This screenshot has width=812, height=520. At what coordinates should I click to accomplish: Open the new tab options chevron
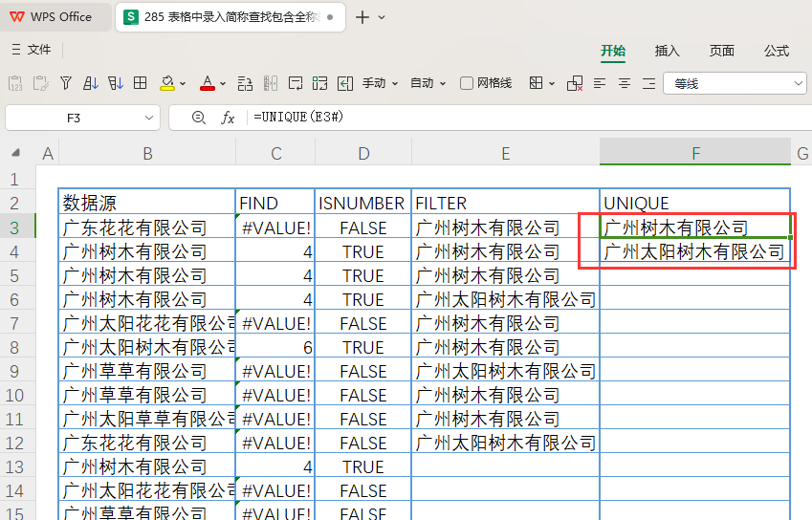click(x=382, y=17)
